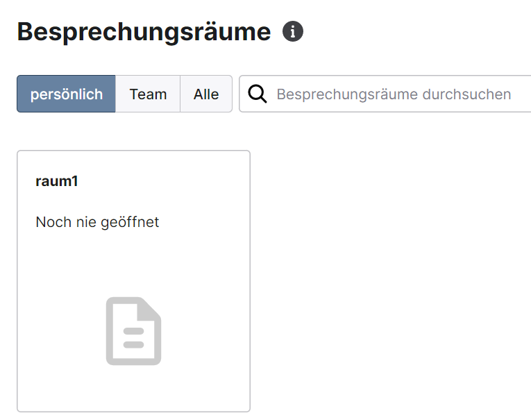The image size is (531, 420).
Task: Click the info icon beside Besprechungsräume
Action: (293, 31)
